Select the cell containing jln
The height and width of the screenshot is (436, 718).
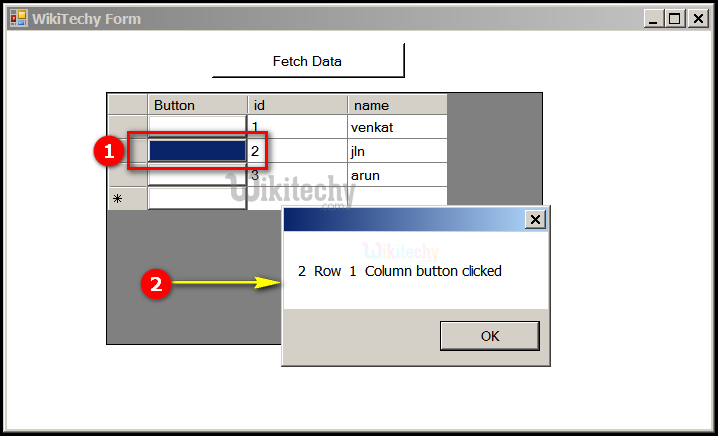[x=397, y=151]
